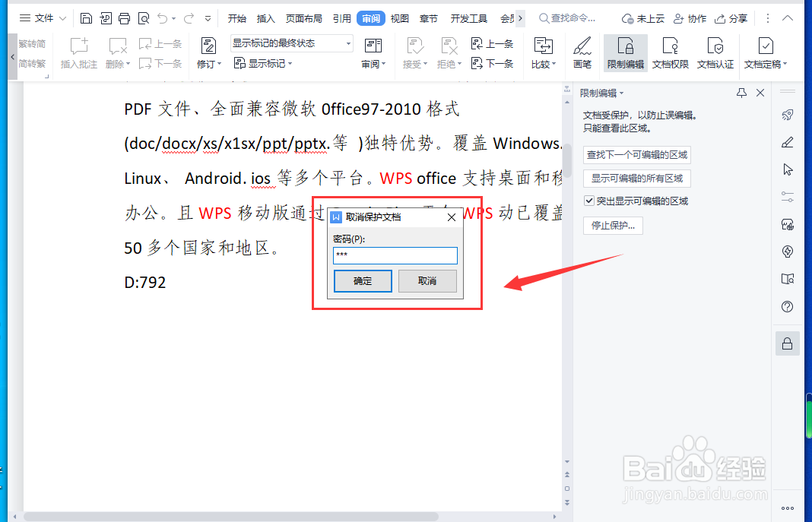812x522 pixels.
Task: Switch to the 章节 tab
Action: [428, 19]
